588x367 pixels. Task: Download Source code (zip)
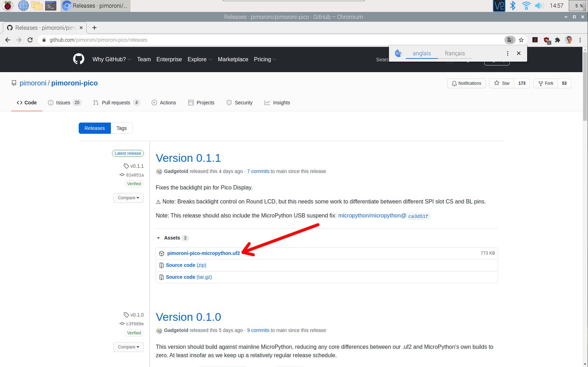[x=186, y=265]
